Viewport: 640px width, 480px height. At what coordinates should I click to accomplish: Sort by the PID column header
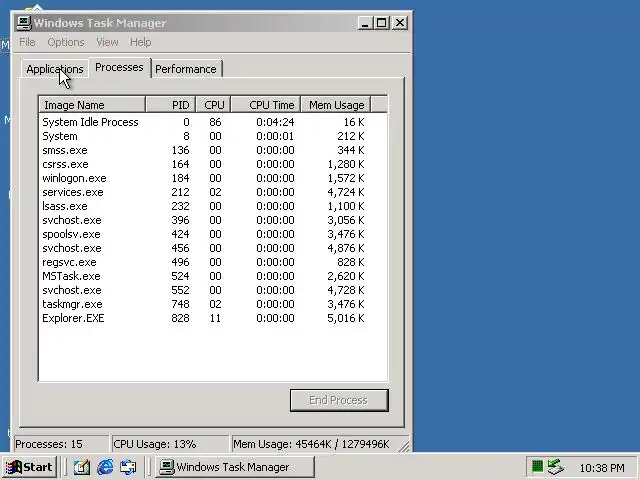coord(171,105)
